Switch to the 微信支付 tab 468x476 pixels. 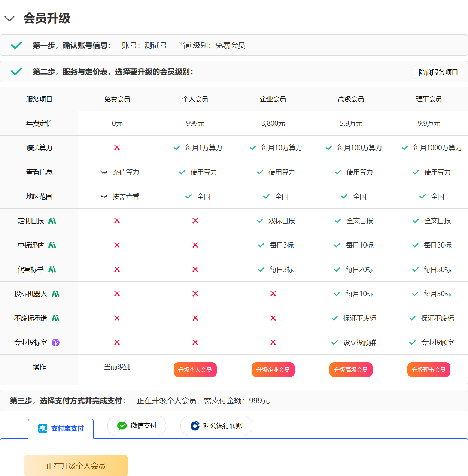click(137, 426)
